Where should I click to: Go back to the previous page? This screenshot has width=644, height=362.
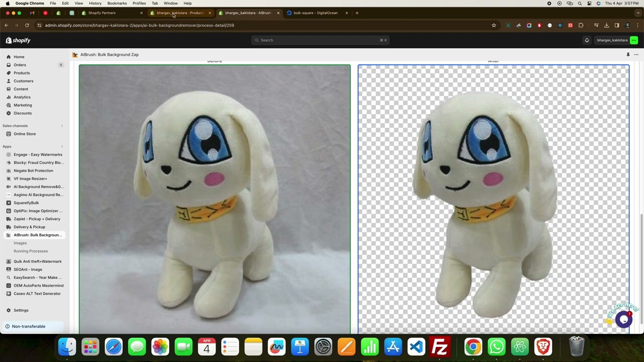tap(6, 25)
